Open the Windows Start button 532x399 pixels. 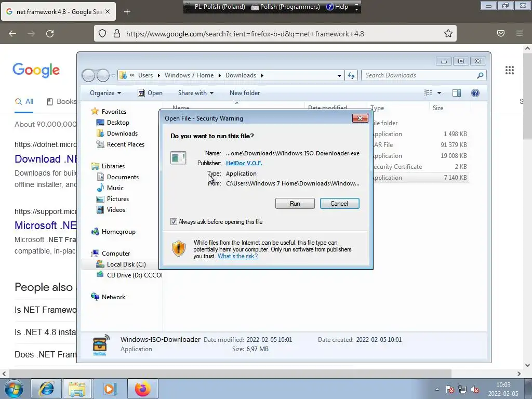[14, 389]
